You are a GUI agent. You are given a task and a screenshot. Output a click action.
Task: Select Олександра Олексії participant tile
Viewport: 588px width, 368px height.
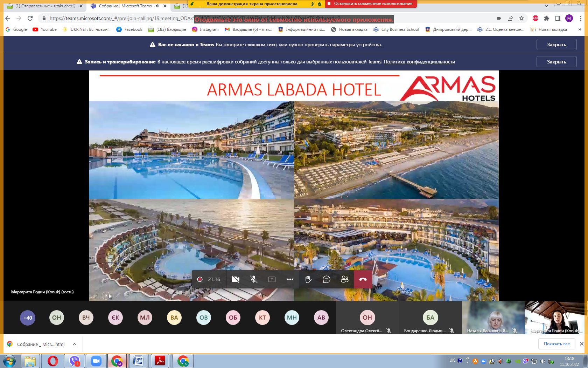click(x=367, y=318)
